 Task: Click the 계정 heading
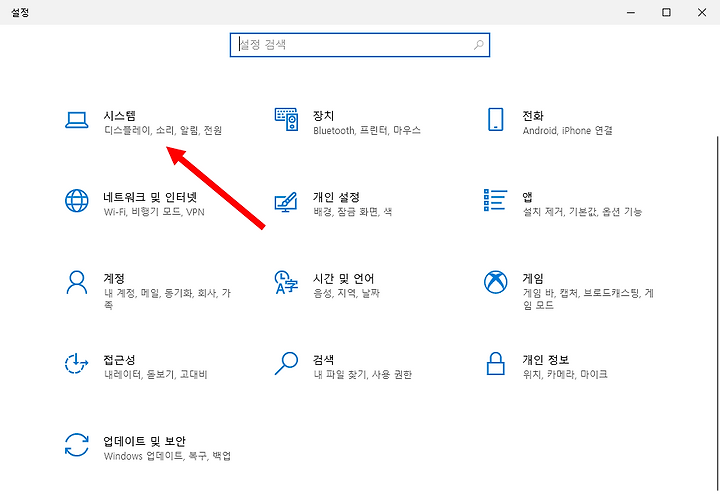[x=114, y=278]
